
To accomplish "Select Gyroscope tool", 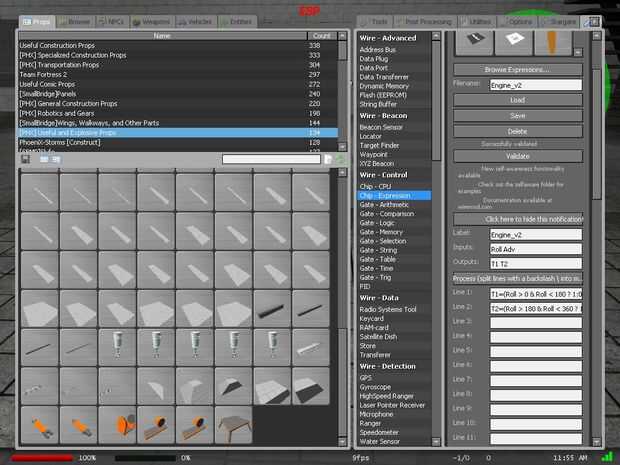I will click(394, 387).
